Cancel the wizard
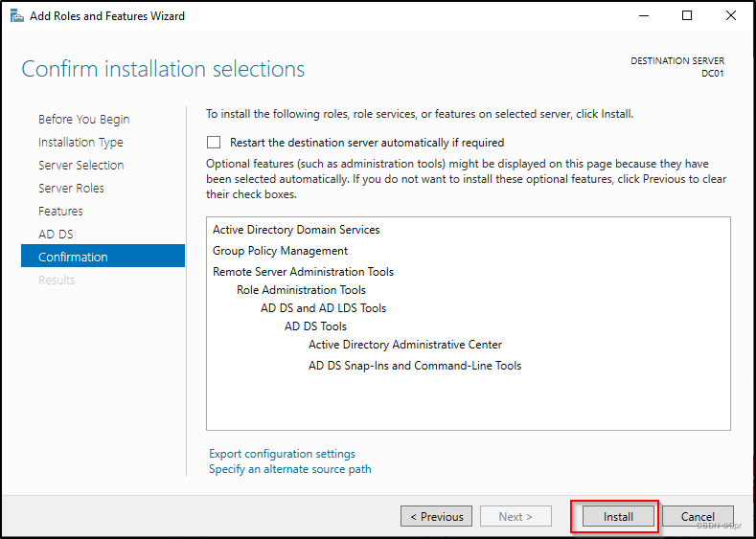 tap(698, 516)
